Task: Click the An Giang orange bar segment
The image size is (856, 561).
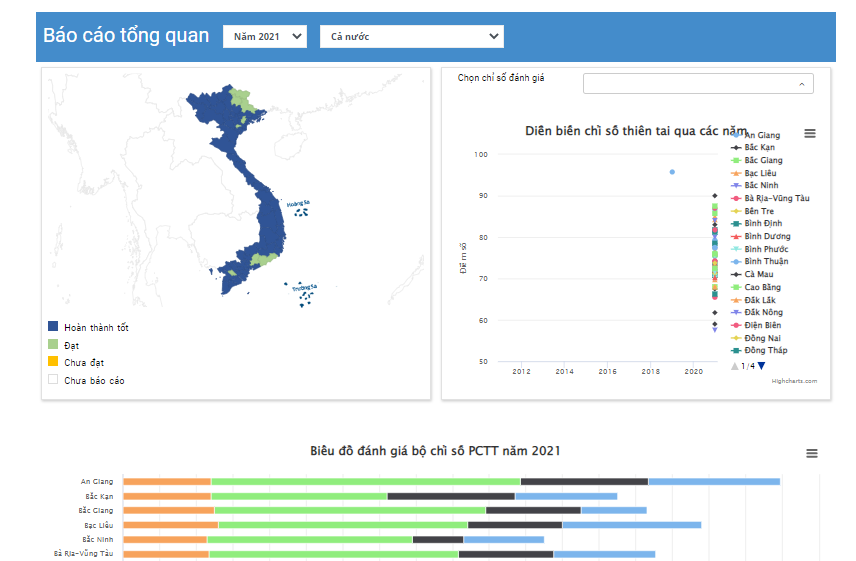Action: (x=167, y=481)
